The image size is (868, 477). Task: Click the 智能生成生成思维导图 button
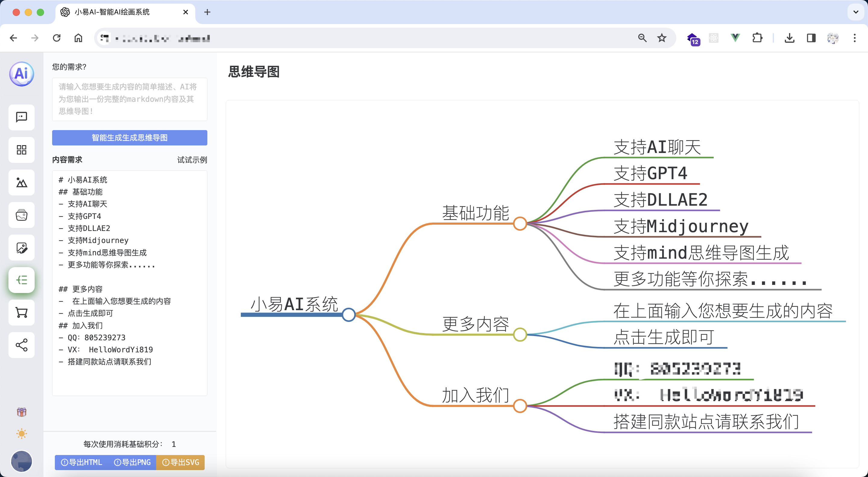point(129,138)
